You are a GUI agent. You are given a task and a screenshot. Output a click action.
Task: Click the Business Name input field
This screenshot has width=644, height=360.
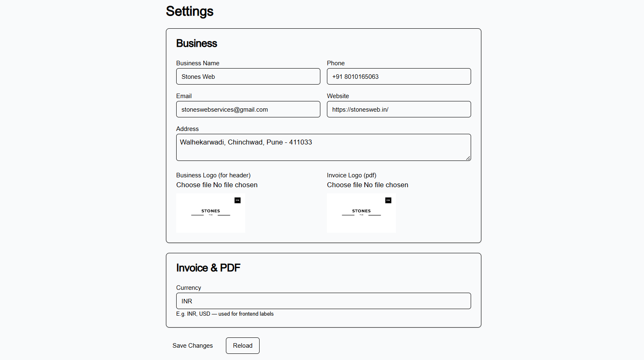[248, 76]
